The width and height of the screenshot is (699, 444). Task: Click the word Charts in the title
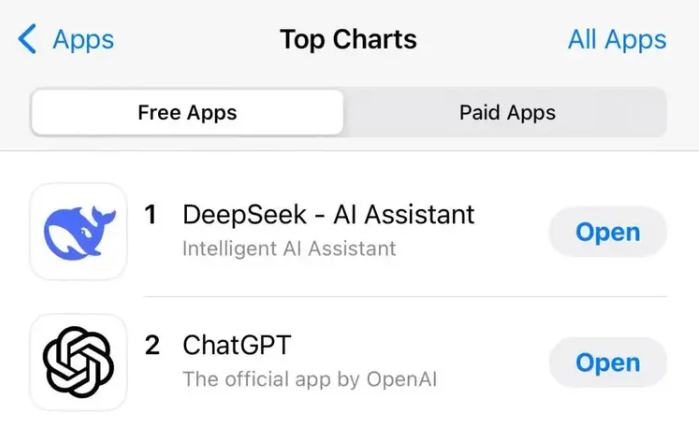[x=377, y=40]
